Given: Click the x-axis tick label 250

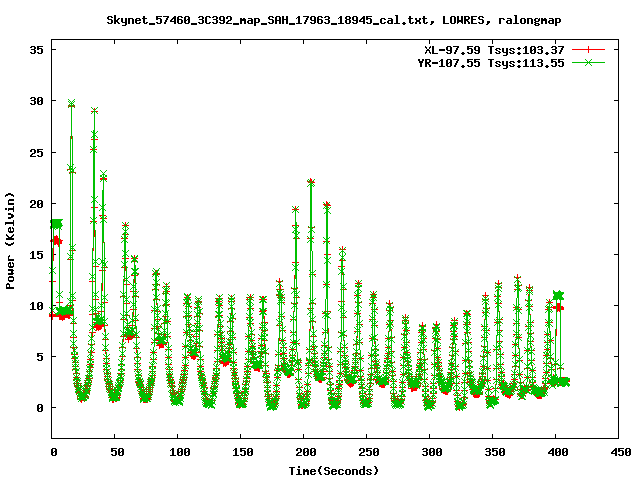Looking at the screenshot, I should tap(369, 452).
